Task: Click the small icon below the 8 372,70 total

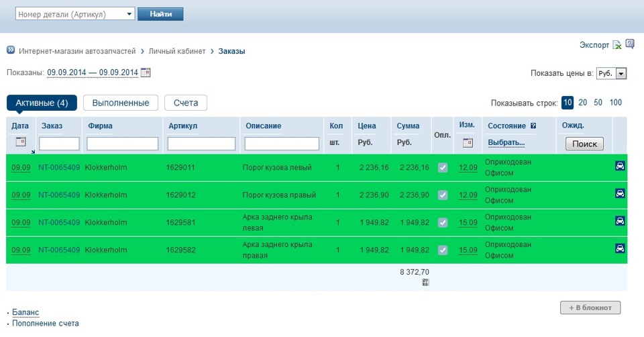Action: click(x=425, y=283)
